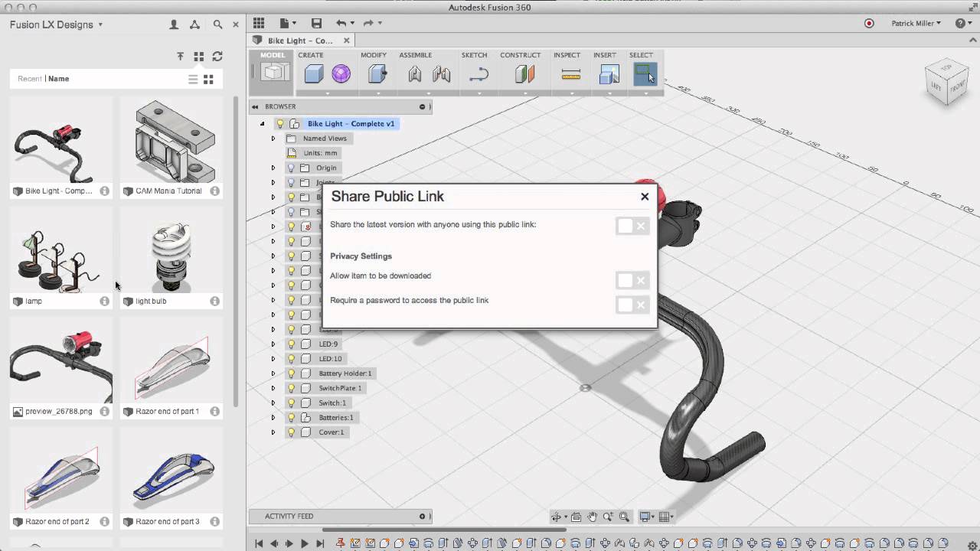Play the design timeline
Screen dimensions: 980x551
point(305,543)
